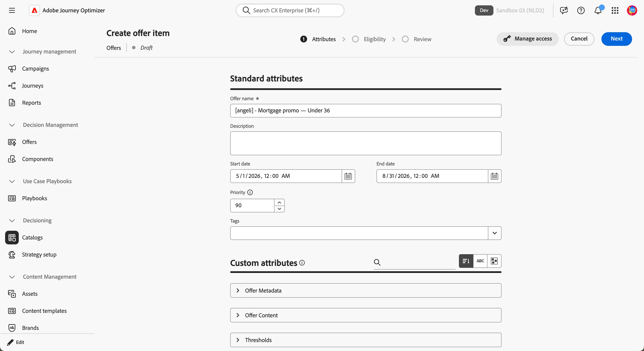Screen dimensions: 644x351
Task: Open Start date calendar picker
Action: [x=348, y=176]
